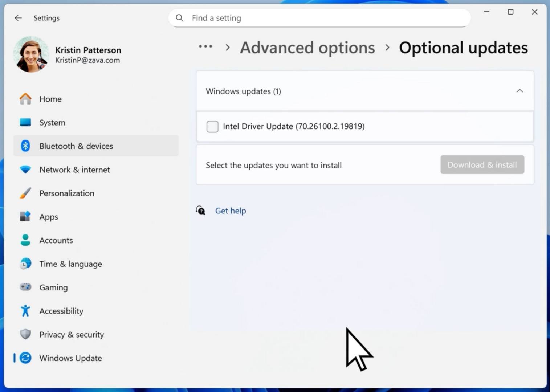Screen dimensions: 550x392
Task: Go to Apps settings
Action: (x=96, y=217)
